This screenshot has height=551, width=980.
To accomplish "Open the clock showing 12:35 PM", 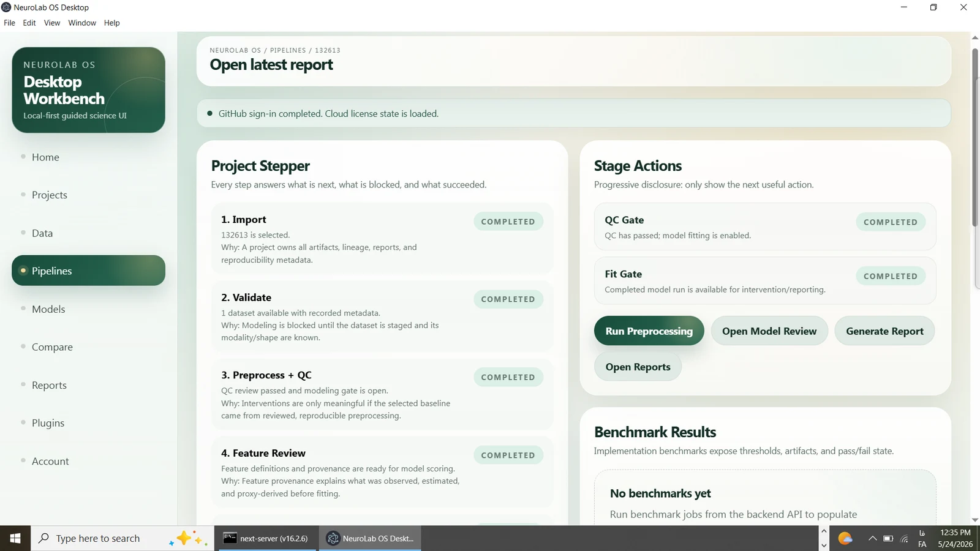I will click(x=956, y=538).
